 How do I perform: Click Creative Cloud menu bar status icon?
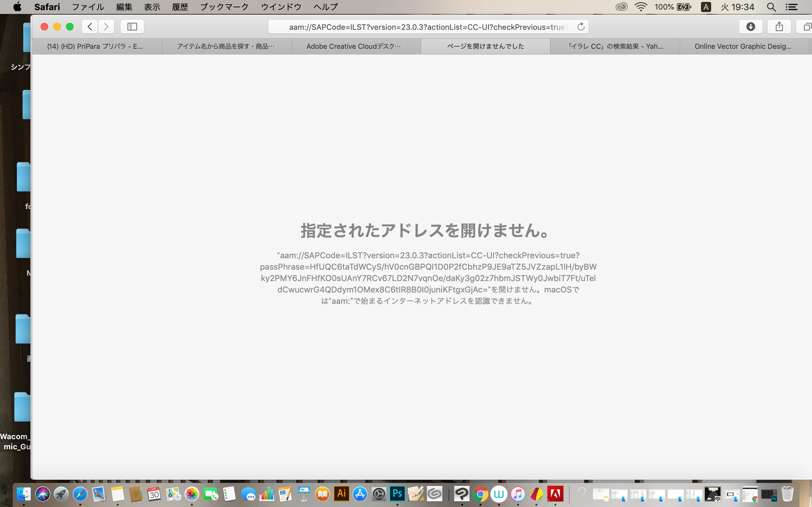[x=621, y=7]
